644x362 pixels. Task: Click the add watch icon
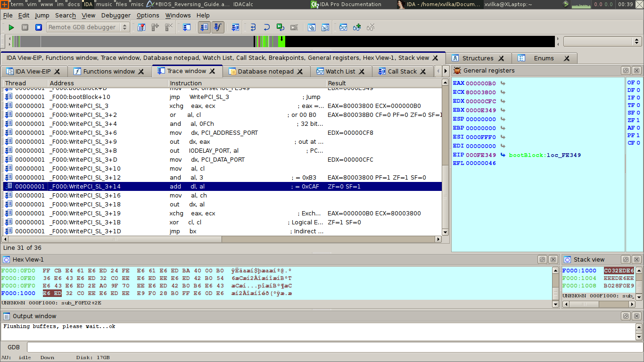point(357,27)
